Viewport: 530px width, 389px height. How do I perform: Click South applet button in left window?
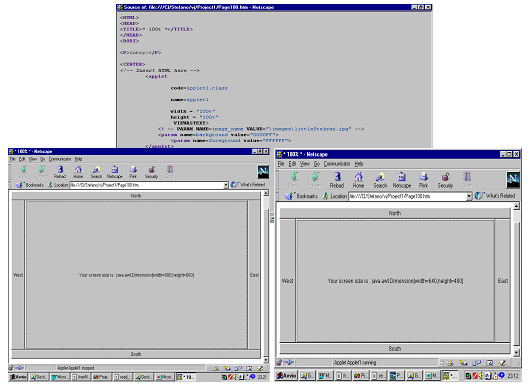click(136, 354)
